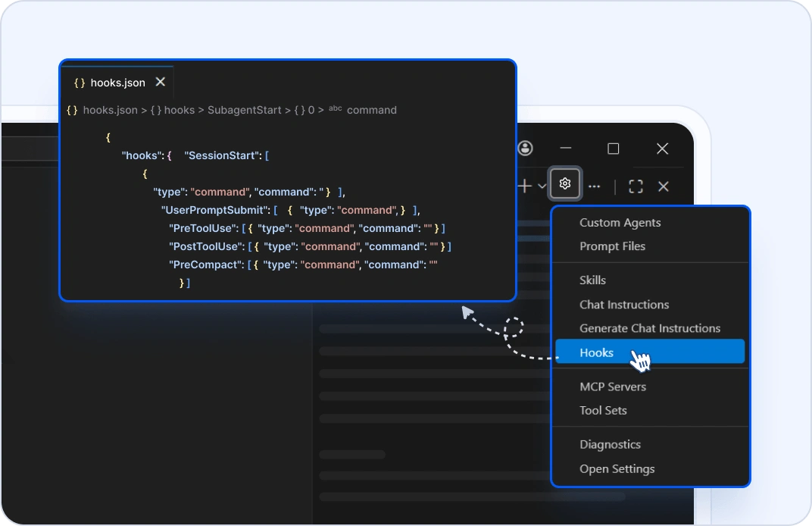
Task: Choose Tool Sets menu entry
Action: click(603, 411)
